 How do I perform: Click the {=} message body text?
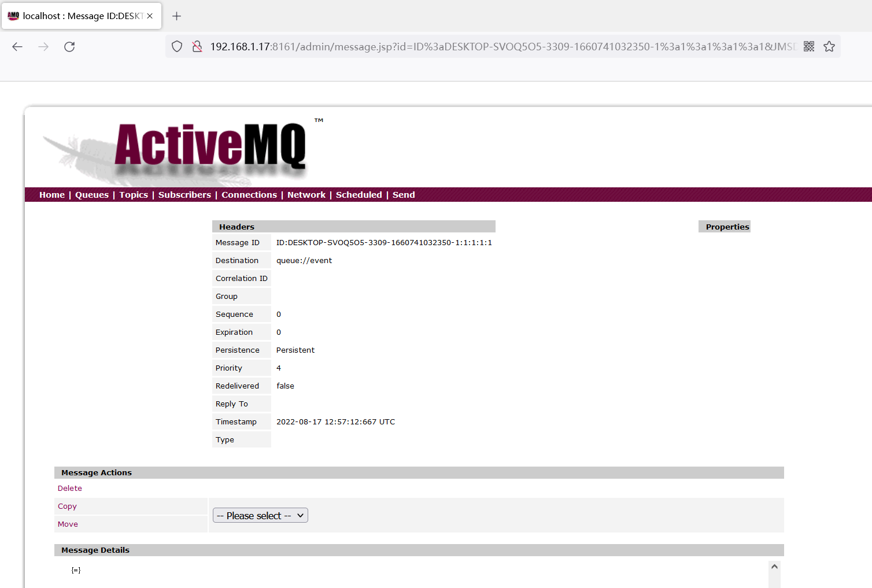tap(76, 570)
